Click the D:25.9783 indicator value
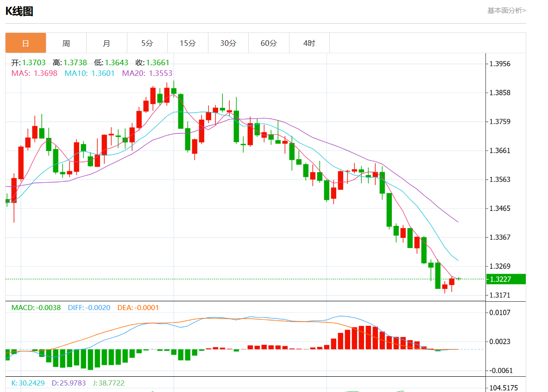 pyautogui.click(x=69, y=383)
